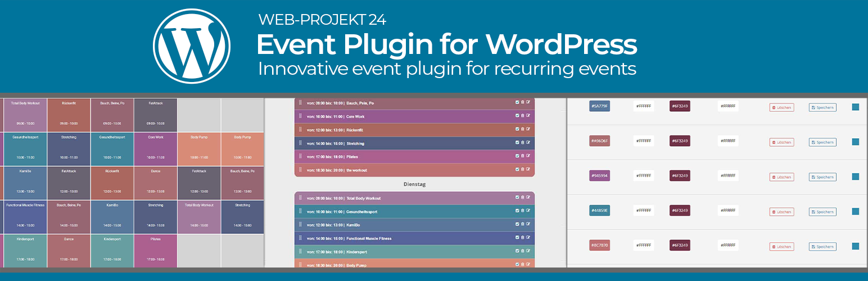Save the #945994 color row with Speichern
The image size is (868, 281).
pyautogui.click(x=822, y=177)
